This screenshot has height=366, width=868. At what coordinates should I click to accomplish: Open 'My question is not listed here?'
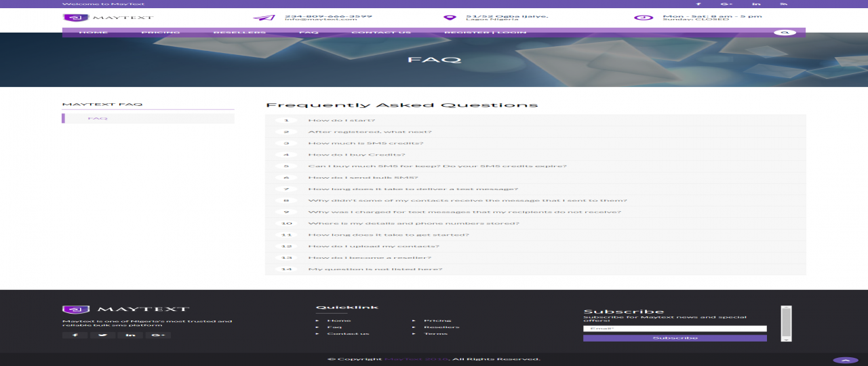(x=375, y=270)
